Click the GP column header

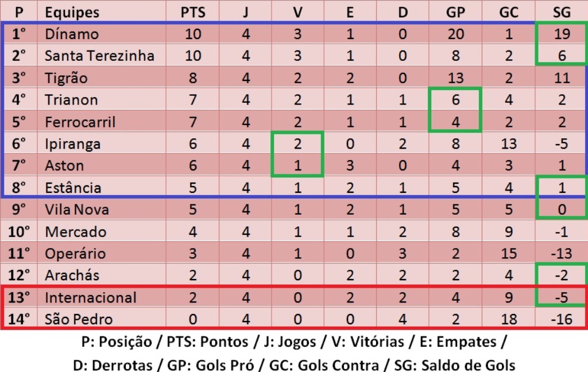(455, 12)
